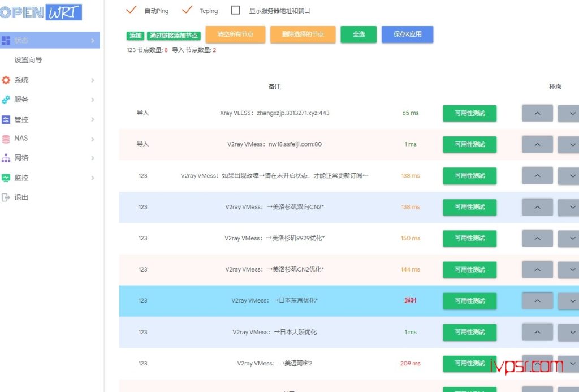Image resolution: width=579 pixels, height=392 pixels.
Task: Click the 排序 column header
Action: click(555, 87)
